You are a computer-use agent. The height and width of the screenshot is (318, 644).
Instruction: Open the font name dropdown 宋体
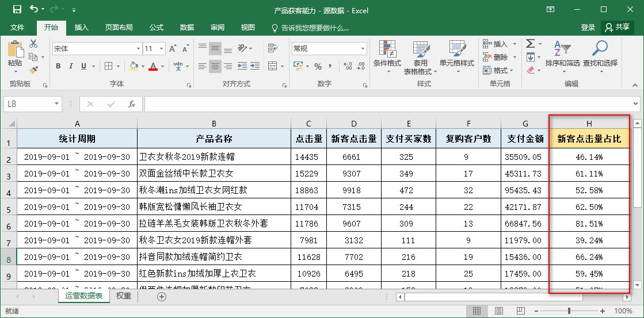coord(138,49)
